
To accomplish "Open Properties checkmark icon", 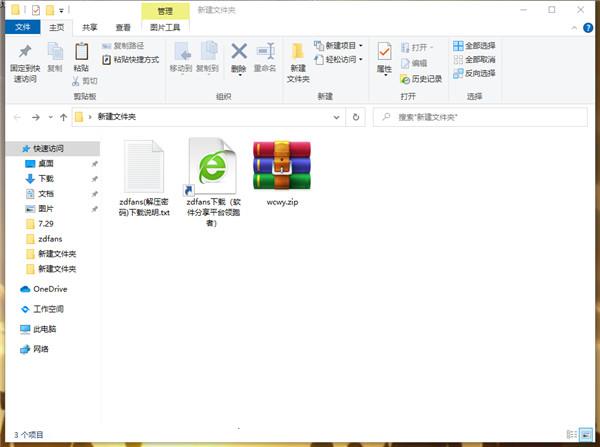I will [x=384, y=51].
